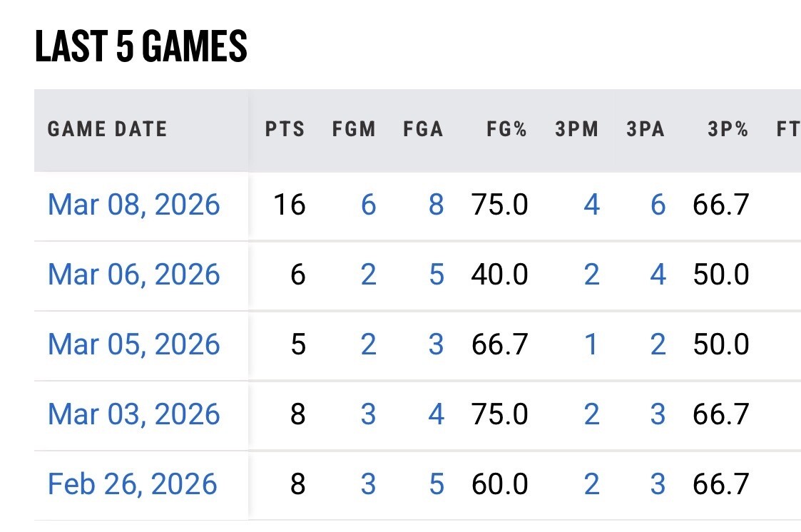Click 3PM value 1 for Mar 05
Viewport: 801px width, 532px height.
(591, 345)
